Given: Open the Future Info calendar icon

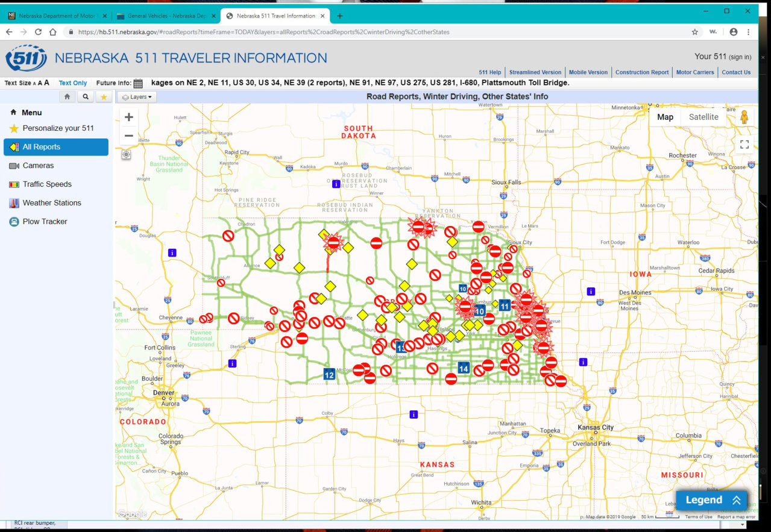Looking at the screenshot, I should (x=138, y=84).
